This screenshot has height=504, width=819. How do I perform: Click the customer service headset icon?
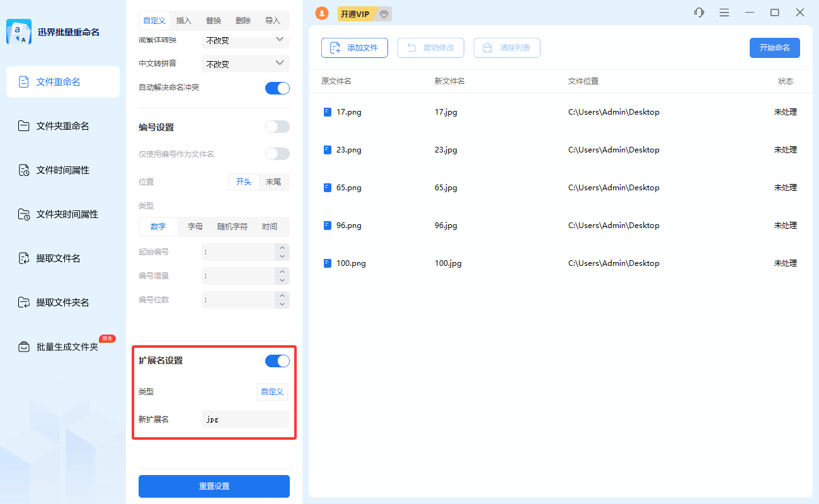tap(699, 13)
